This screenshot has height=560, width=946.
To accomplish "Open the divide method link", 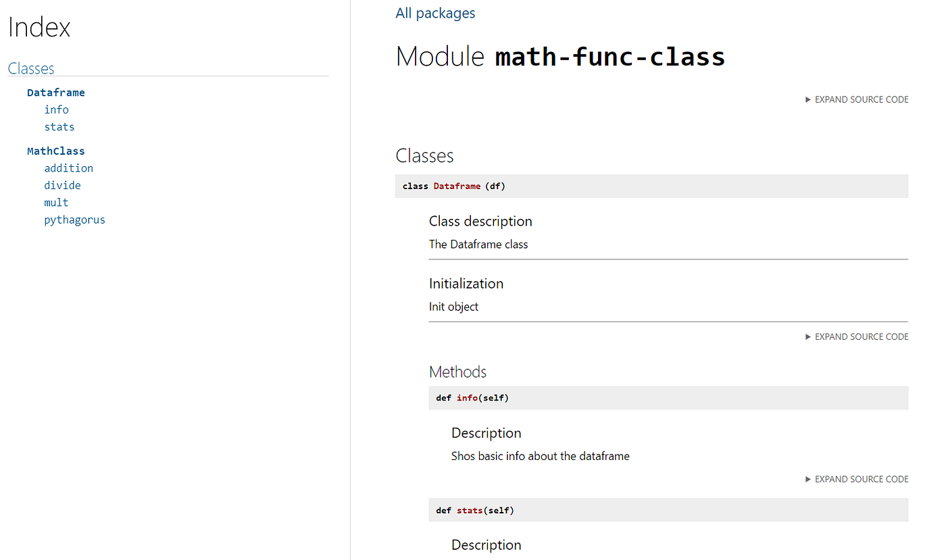I will (x=63, y=185).
